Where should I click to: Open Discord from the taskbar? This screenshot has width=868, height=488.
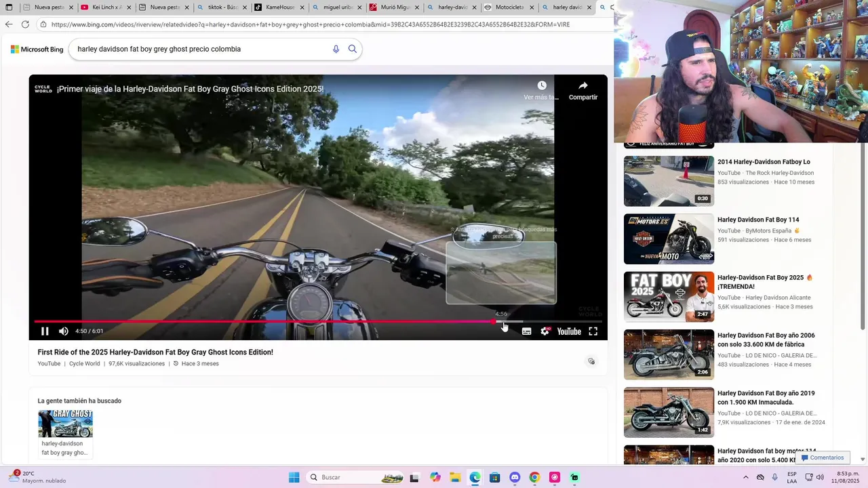click(x=515, y=477)
